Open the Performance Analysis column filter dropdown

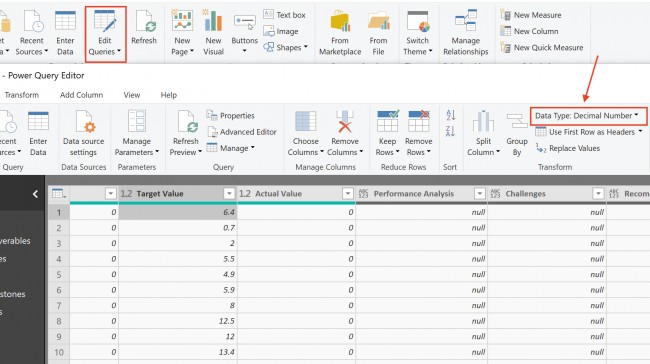click(480, 194)
